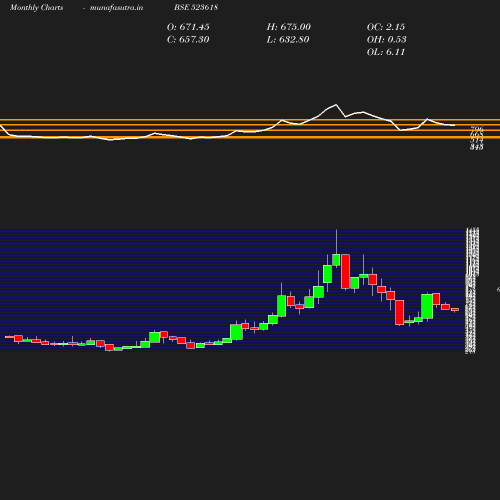Click the tall red candle after the peak
500x500 pixels.
click(345, 271)
